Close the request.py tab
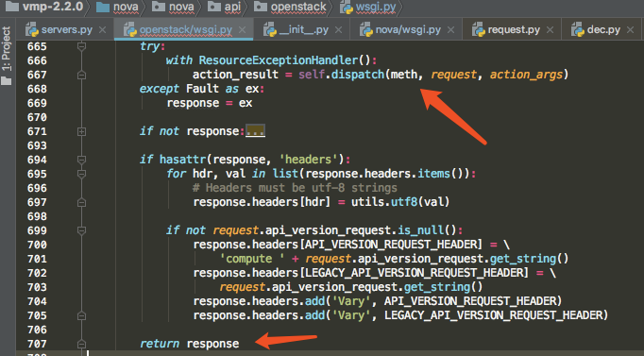644x356 pixels. [x=551, y=30]
